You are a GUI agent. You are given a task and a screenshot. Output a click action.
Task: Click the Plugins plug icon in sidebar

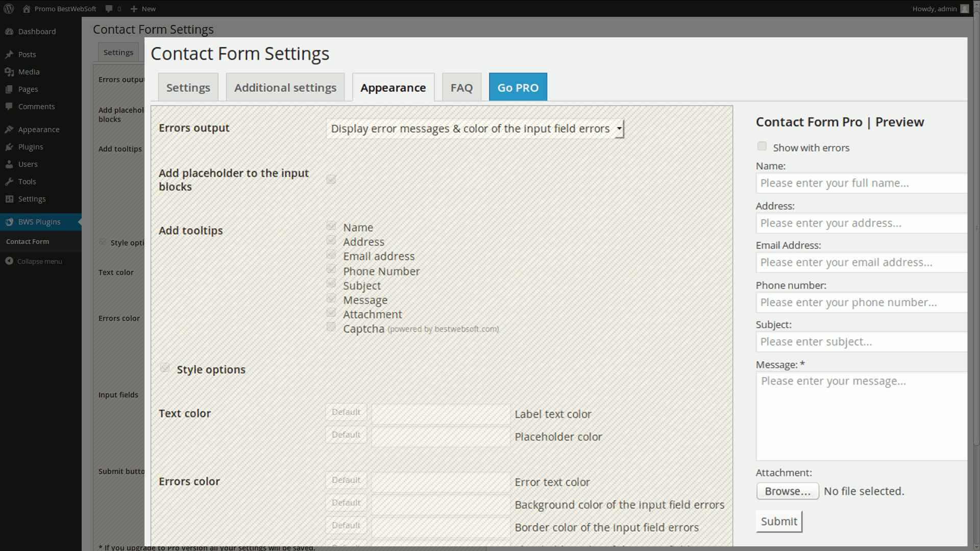pos(9,147)
